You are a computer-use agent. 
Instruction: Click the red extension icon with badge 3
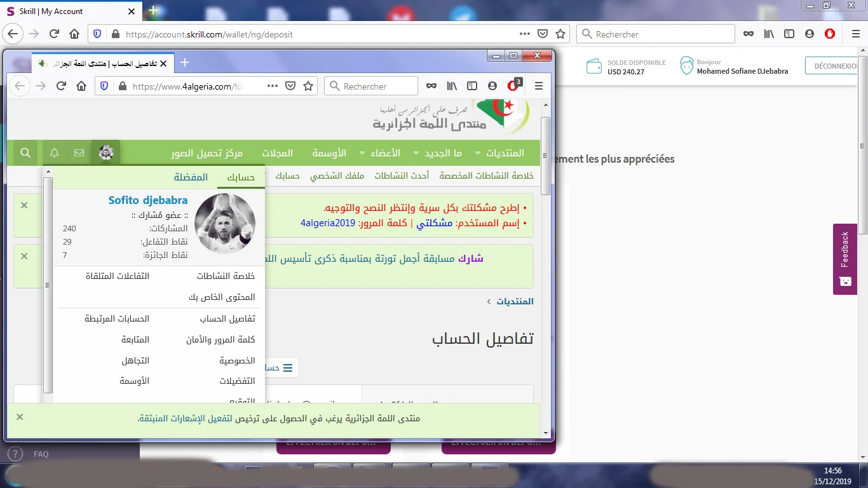(x=513, y=86)
